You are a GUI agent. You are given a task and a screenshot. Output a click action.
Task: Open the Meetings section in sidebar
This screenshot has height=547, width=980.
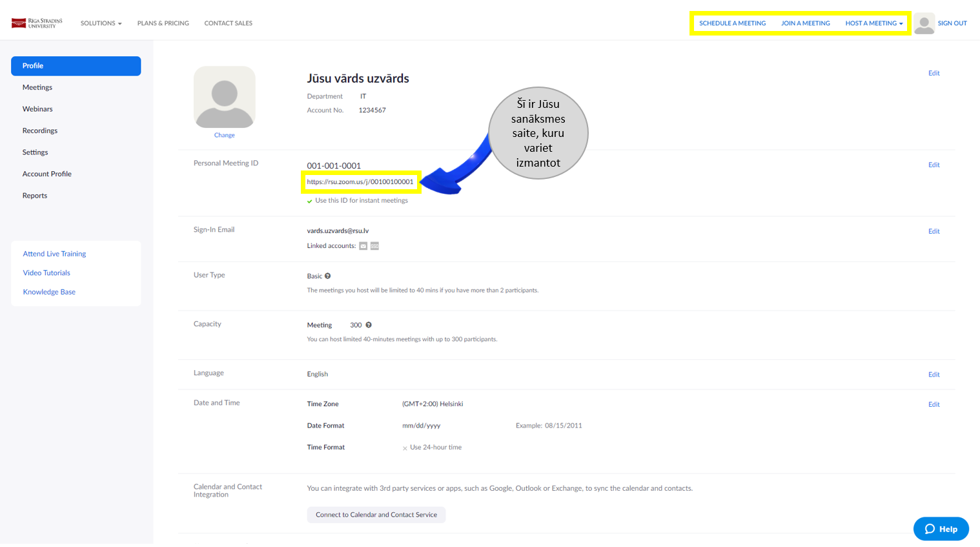click(37, 87)
